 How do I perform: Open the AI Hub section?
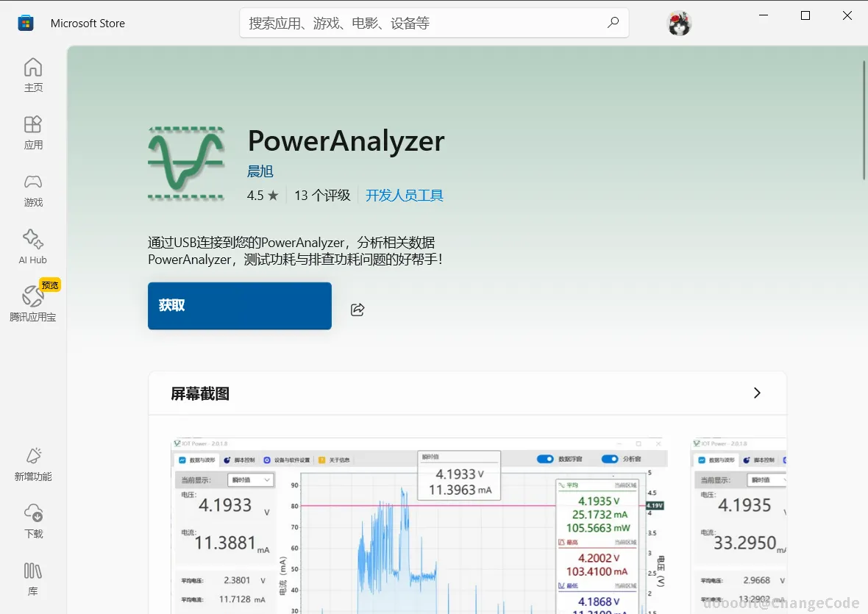tap(32, 246)
